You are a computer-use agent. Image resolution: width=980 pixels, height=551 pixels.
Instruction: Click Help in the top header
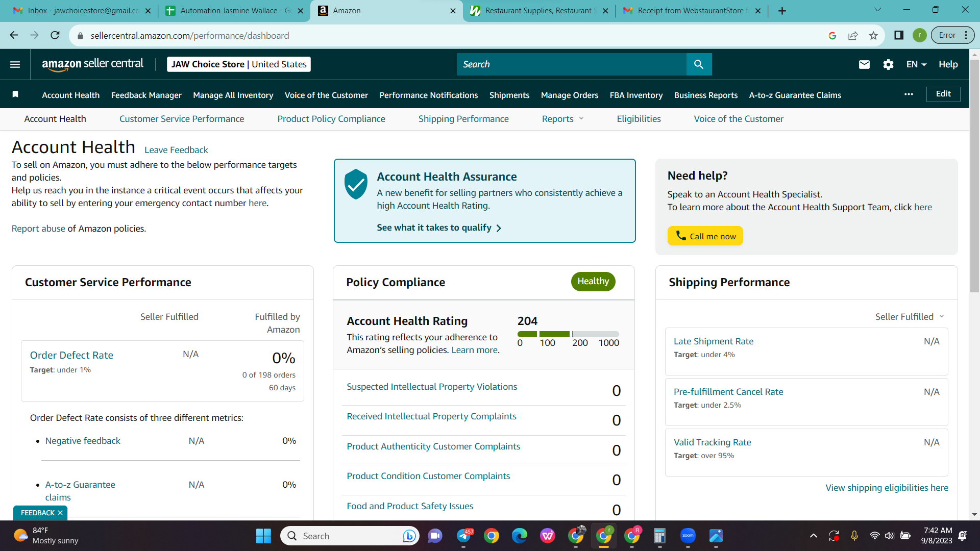click(x=948, y=64)
